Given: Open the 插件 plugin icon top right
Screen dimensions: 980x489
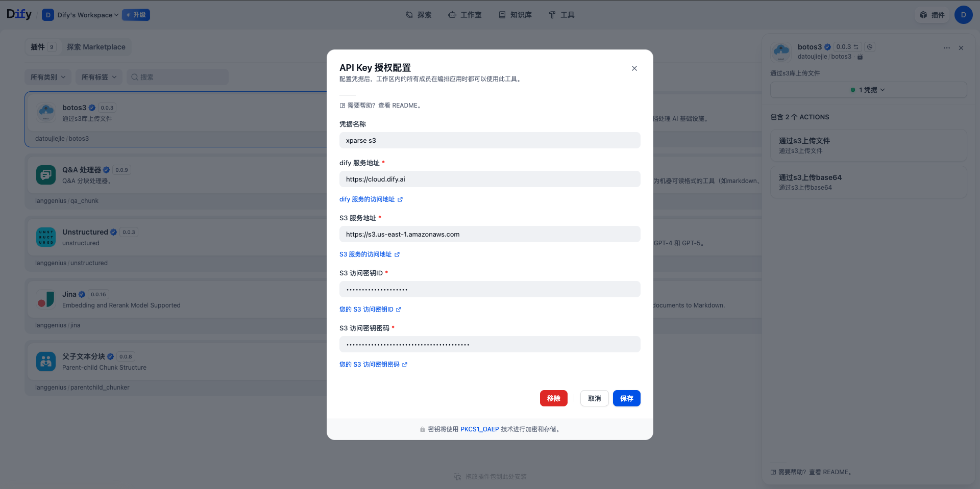Looking at the screenshot, I should pos(924,15).
